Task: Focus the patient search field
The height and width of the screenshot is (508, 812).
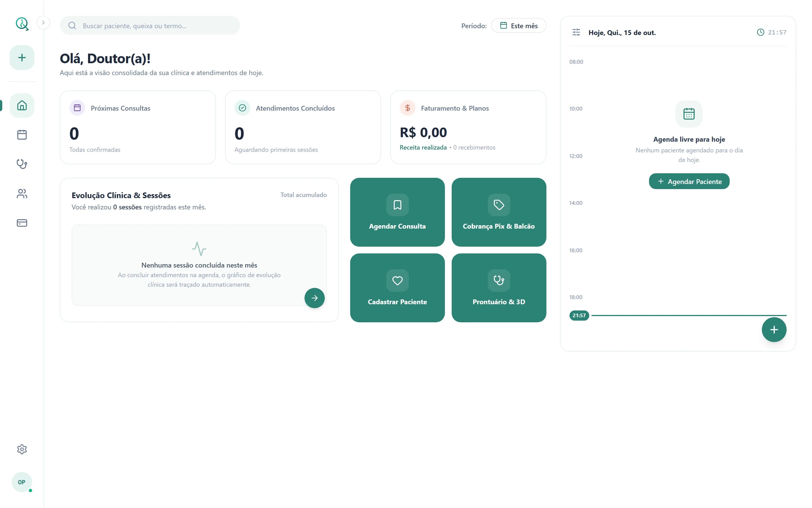Action: pos(150,25)
